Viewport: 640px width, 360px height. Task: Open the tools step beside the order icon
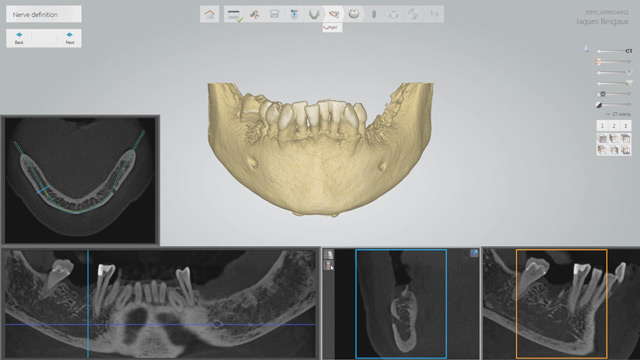point(254,15)
